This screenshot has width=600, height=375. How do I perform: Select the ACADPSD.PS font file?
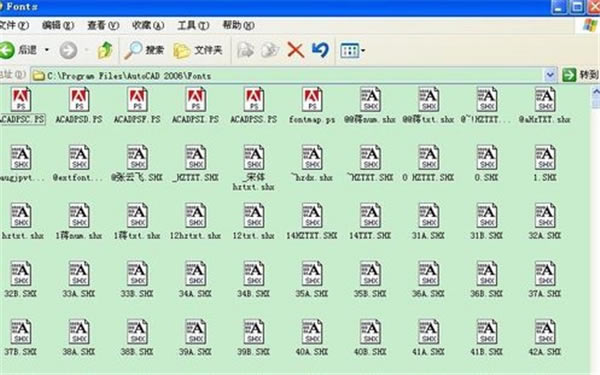[x=79, y=106]
